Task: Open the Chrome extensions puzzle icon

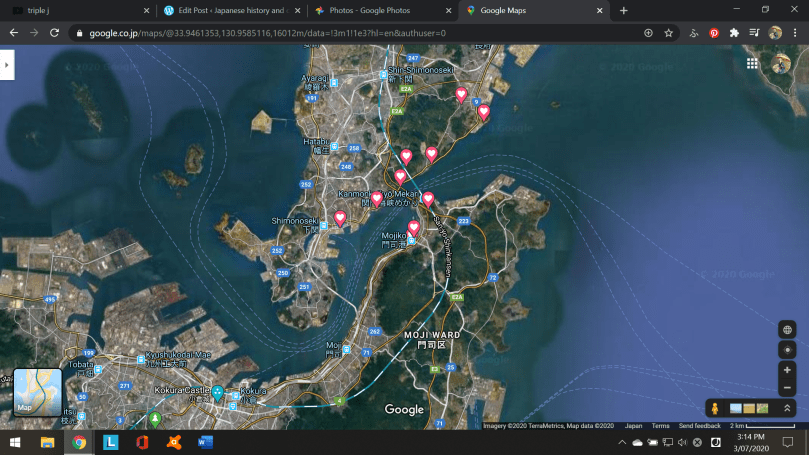Action: (x=734, y=32)
